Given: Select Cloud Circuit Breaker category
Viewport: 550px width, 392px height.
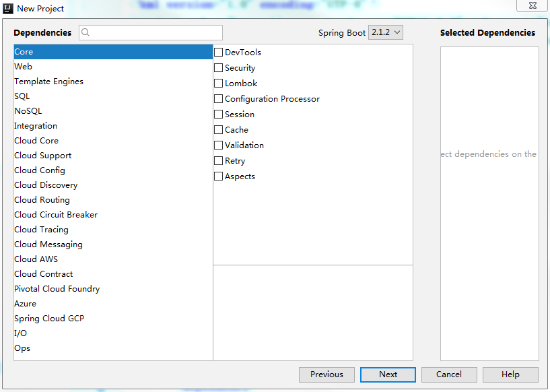Looking at the screenshot, I should coord(113,214).
